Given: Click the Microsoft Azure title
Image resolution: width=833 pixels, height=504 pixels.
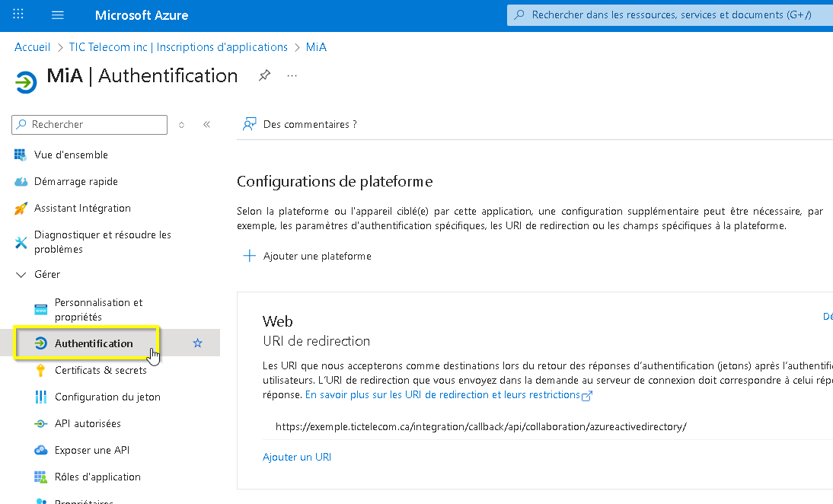Looking at the screenshot, I should click(142, 15).
